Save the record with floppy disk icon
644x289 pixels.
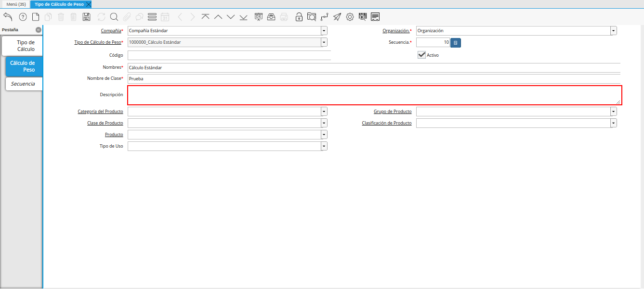(87, 17)
